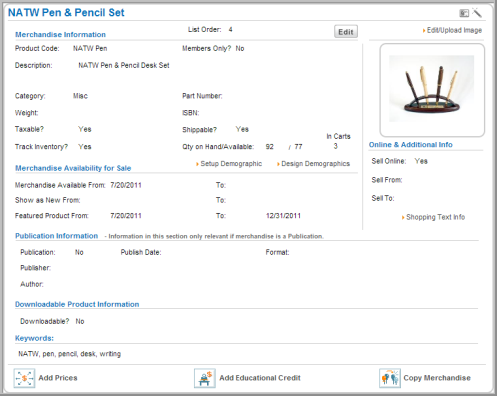
Task: Click the Add Prices dollar icon
Action: (24, 378)
